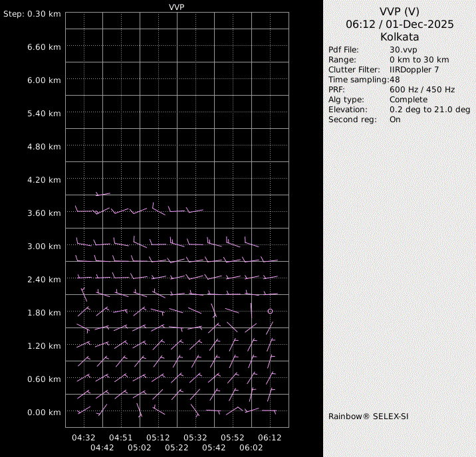The width and height of the screenshot is (476, 457).
Task: Select the 04:32 time axis label
Action: [84, 438]
